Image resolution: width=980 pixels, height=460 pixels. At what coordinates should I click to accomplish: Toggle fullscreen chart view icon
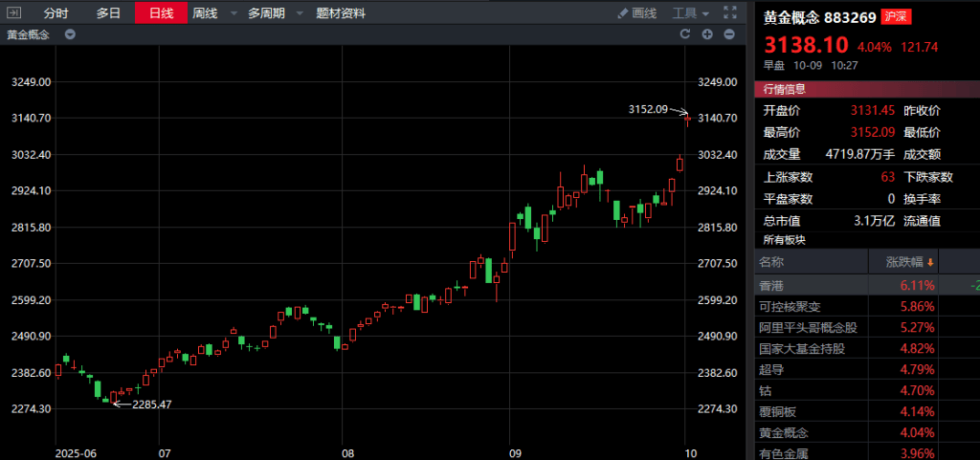[x=730, y=13]
